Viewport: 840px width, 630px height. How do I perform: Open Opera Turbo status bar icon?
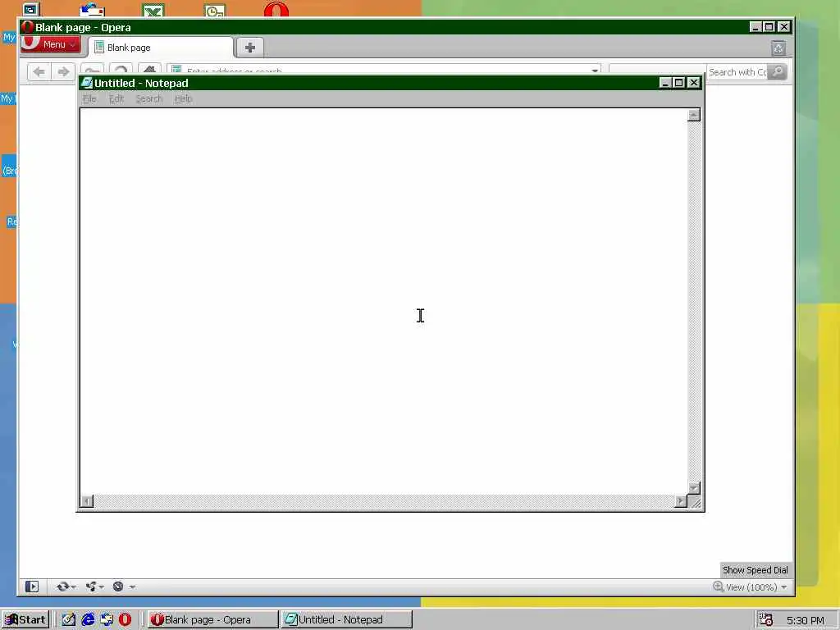118,587
